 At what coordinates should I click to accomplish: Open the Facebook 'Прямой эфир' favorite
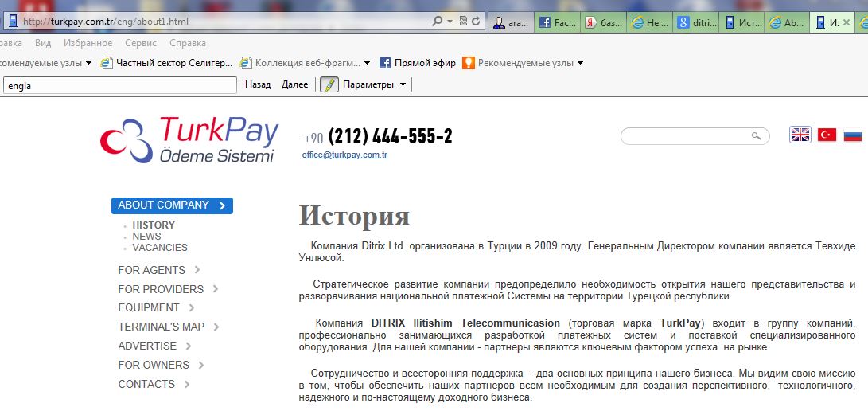click(x=418, y=63)
